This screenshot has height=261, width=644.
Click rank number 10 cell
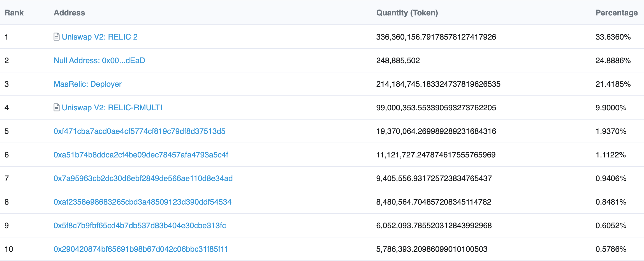point(9,249)
